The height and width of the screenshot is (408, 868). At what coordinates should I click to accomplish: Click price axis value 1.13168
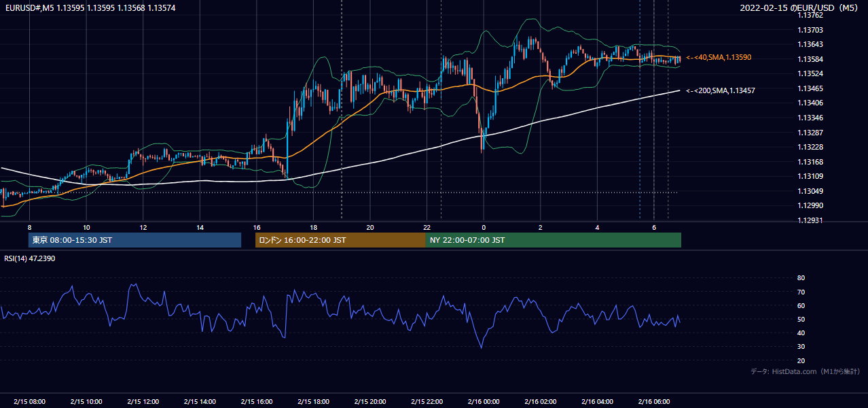coord(810,162)
